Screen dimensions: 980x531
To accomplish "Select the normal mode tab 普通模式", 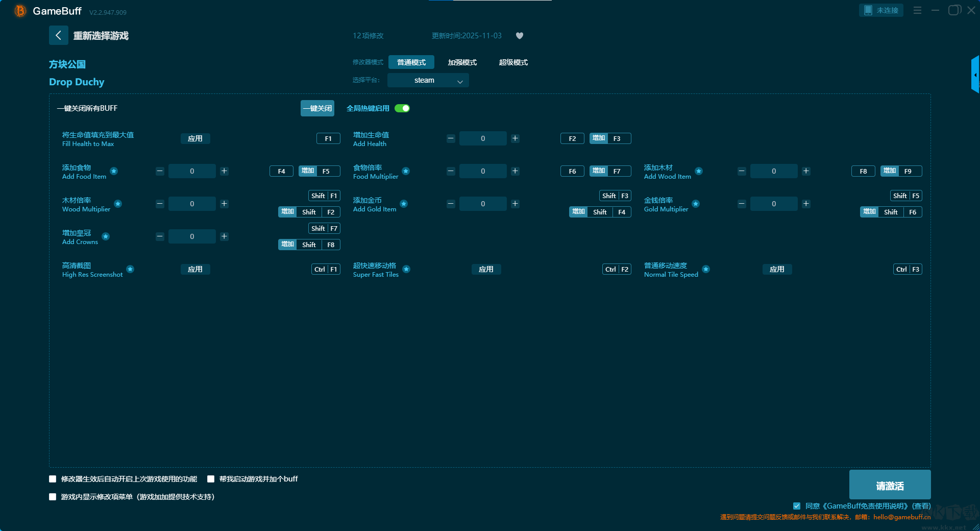I will click(x=411, y=62).
